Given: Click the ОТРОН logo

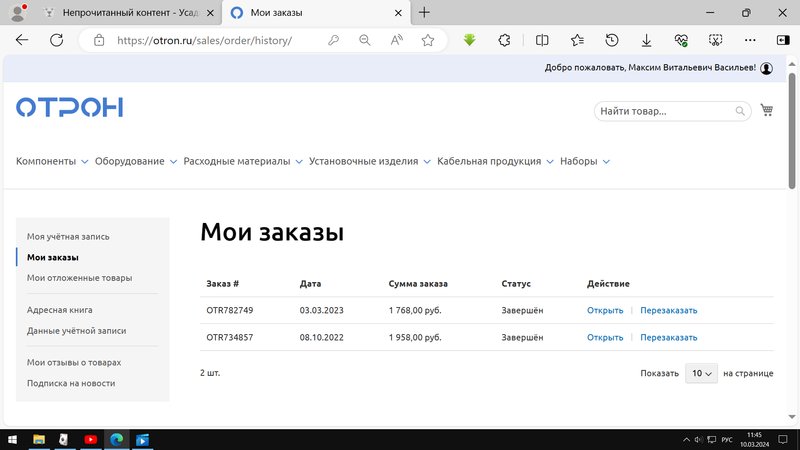Looking at the screenshot, I should (69, 107).
